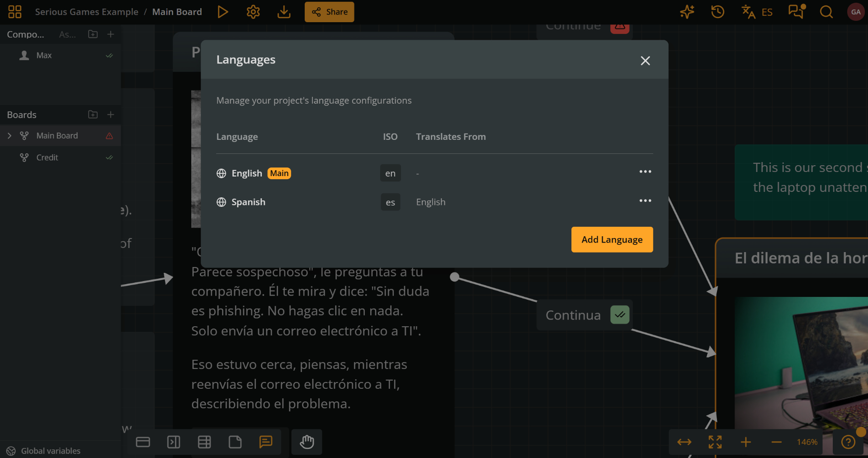The height and width of the screenshot is (458, 868).
Task: Click the Share button
Action: click(x=329, y=12)
